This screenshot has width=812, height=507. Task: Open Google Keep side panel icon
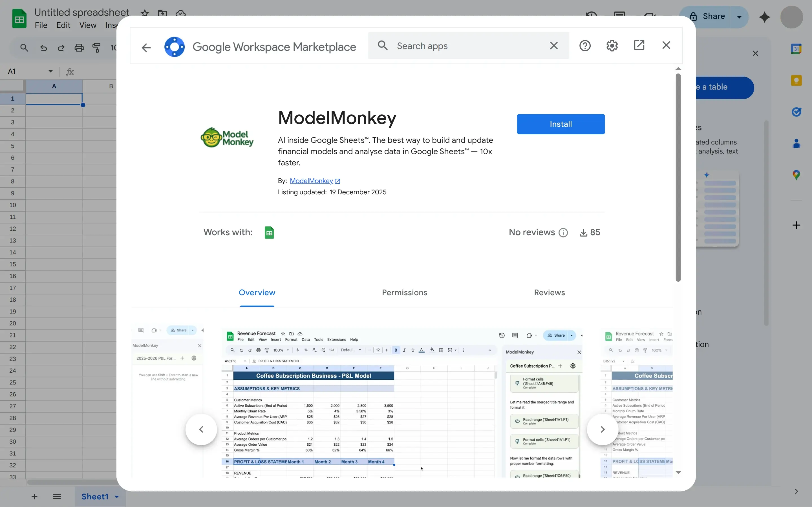tap(796, 81)
